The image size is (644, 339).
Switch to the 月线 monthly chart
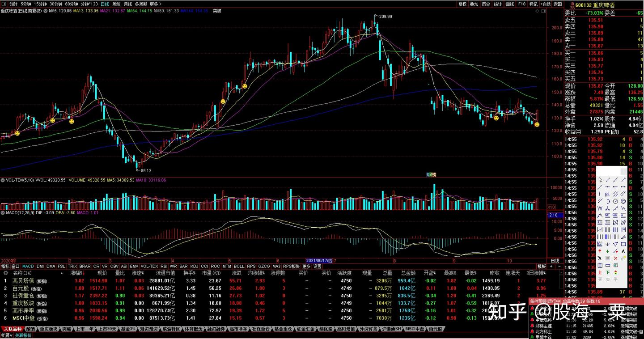point(128,4)
